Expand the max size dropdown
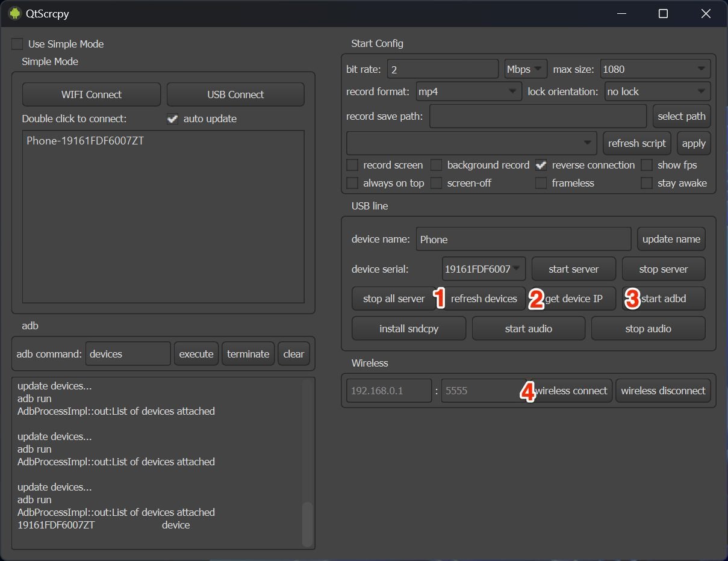Screen dimensions: 728x561 point(655,69)
